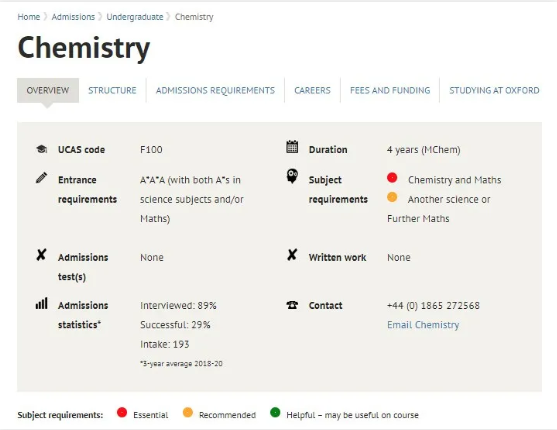Open the Careers tab

(x=312, y=90)
